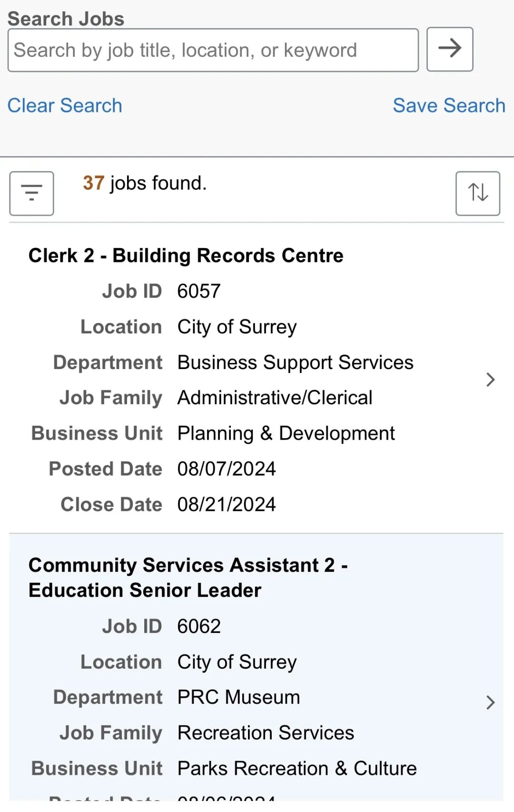The width and height of the screenshot is (514, 812).
Task: Open the sort order icon
Action: [x=478, y=193]
